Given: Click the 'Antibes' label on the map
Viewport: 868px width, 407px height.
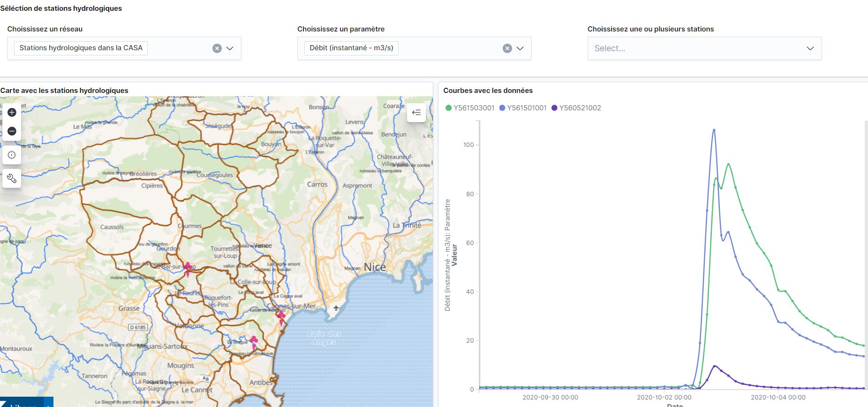Looking at the screenshot, I should (261, 383).
